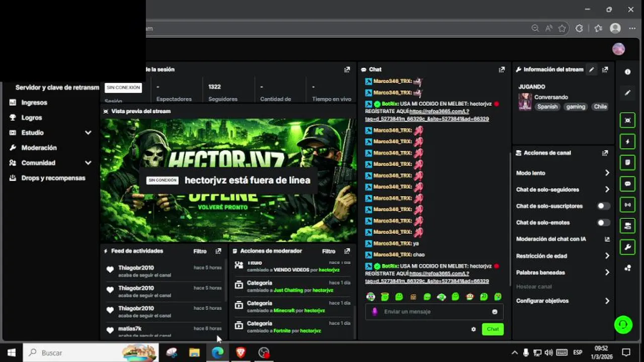Click the Spanish stream tag

tap(547, 107)
